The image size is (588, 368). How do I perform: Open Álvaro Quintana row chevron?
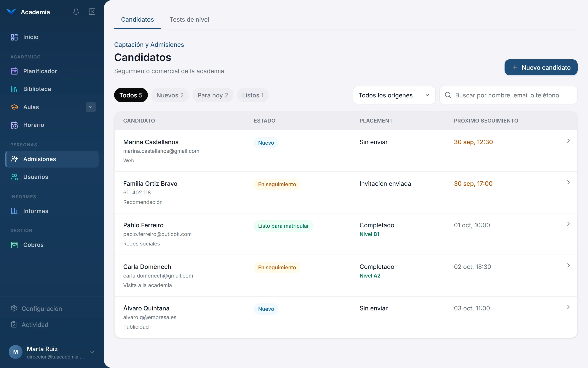[x=568, y=307]
